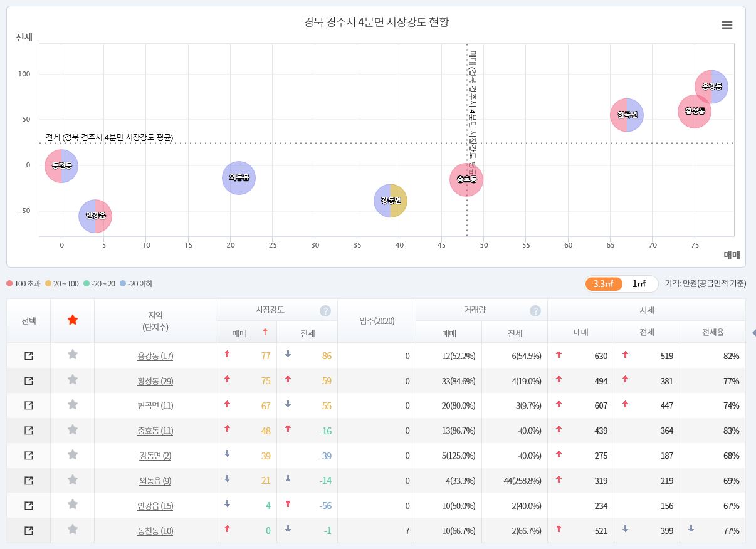This screenshot has width=756, height=549.
Task: Open 황성동 row in new window
Action: coord(28,381)
